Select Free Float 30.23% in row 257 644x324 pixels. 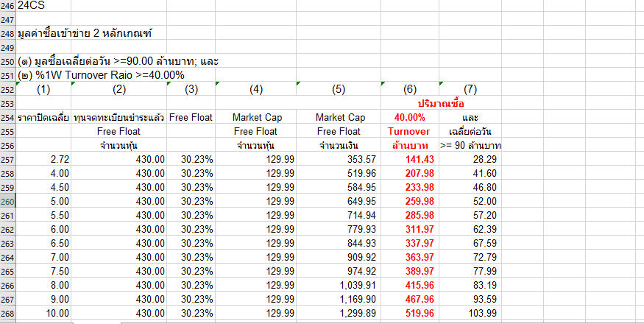click(191, 160)
